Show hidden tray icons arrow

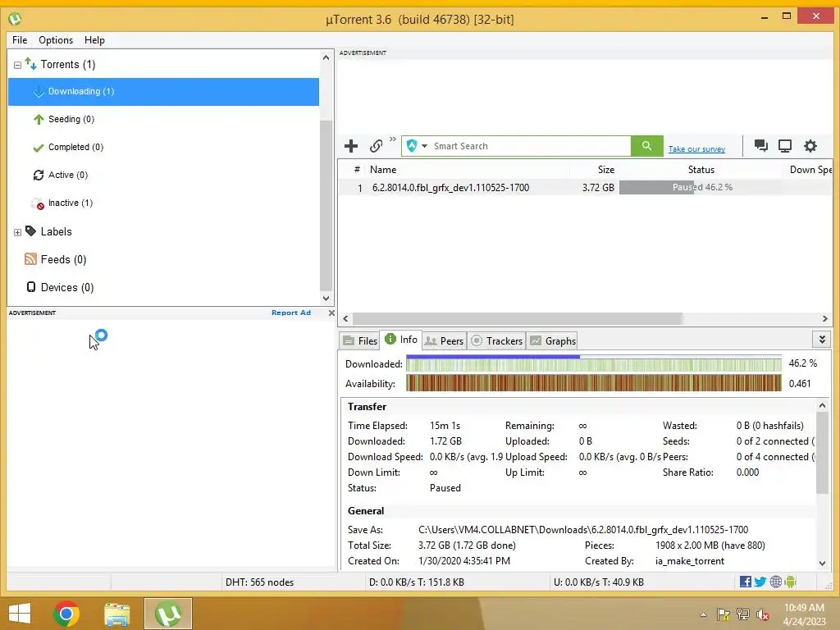coord(703,614)
